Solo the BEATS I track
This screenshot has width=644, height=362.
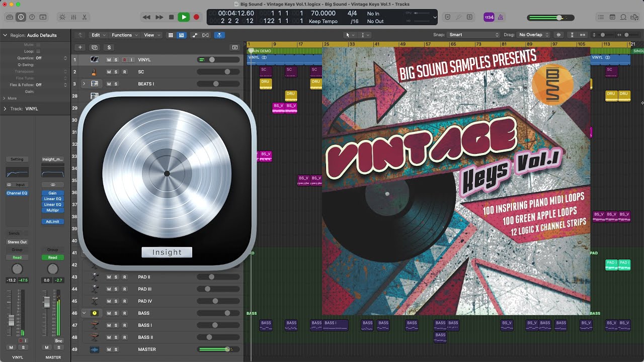point(116,84)
